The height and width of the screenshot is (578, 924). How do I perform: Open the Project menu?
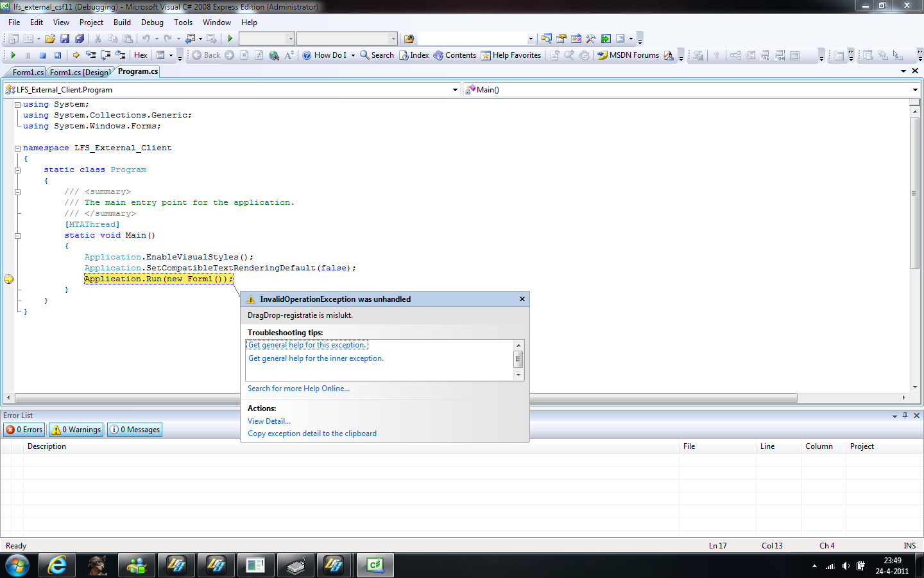click(x=91, y=22)
